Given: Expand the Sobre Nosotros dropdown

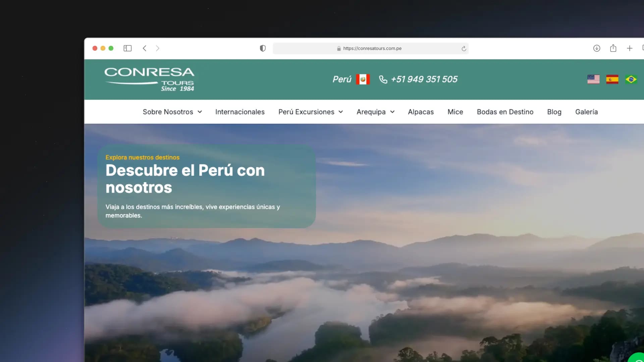Looking at the screenshot, I should pos(172,112).
